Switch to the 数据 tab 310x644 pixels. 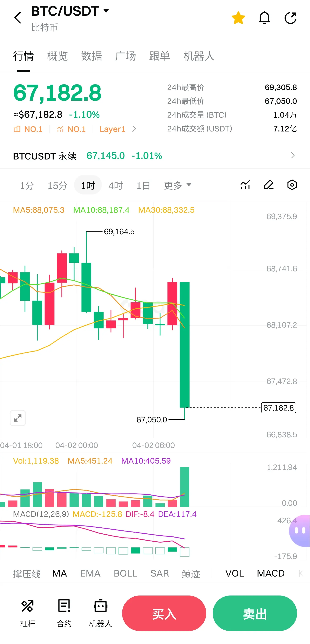pyautogui.click(x=91, y=56)
